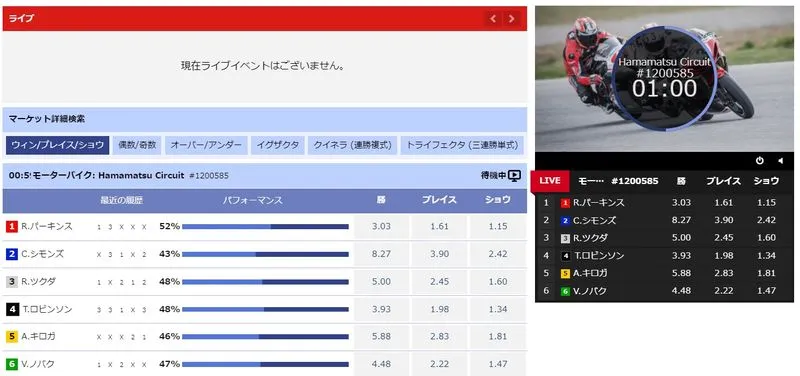Bet place odds 3.90 for C.シモンズ

(x=439, y=254)
